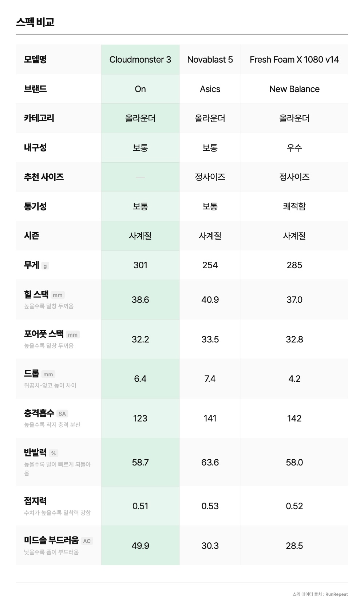Open the Fresh Foam X 1080 v14 header
Viewport: 364px width, 610px height.
tap(294, 60)
